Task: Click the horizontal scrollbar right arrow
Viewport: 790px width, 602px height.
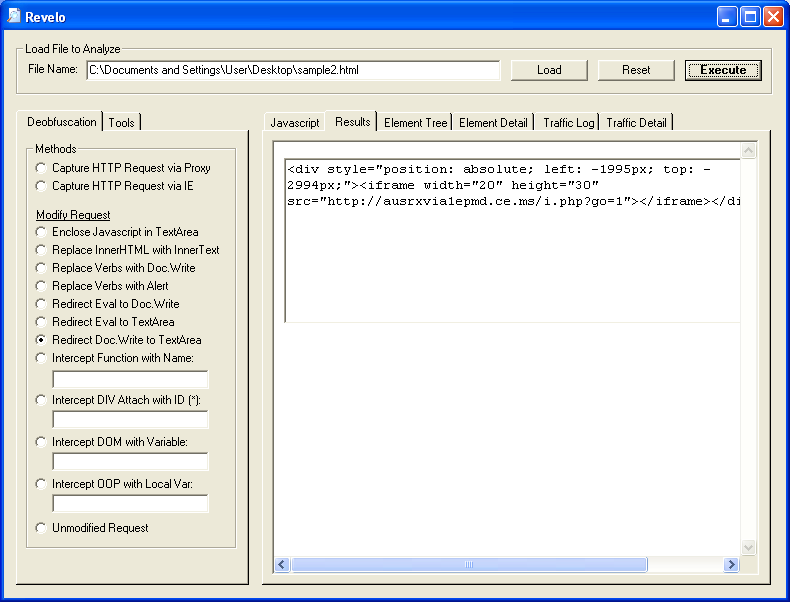Action: 731,565
